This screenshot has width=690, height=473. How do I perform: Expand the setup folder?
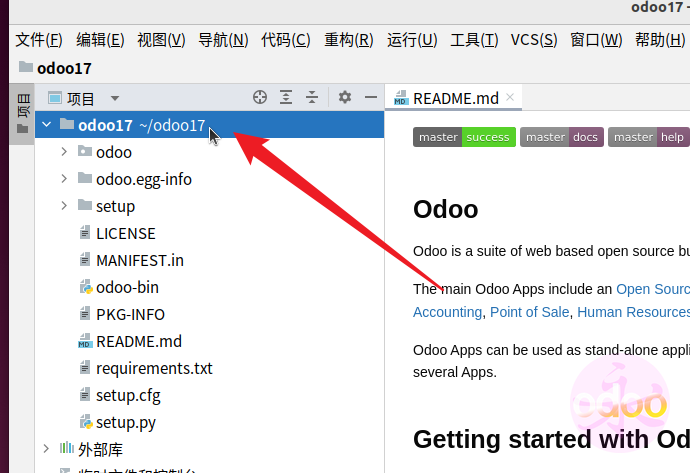click(x=64, y=205)
